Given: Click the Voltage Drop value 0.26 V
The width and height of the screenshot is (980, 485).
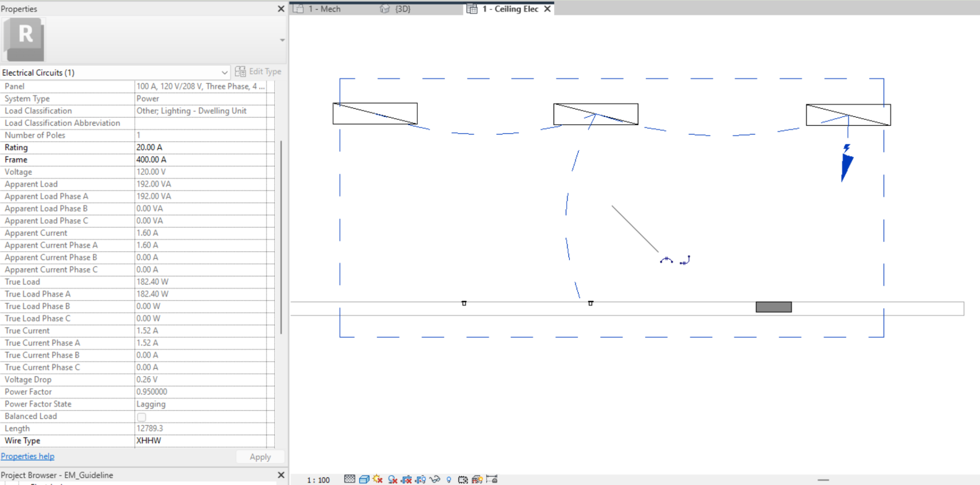Looking at the screenshot, I should coord(201,379).
